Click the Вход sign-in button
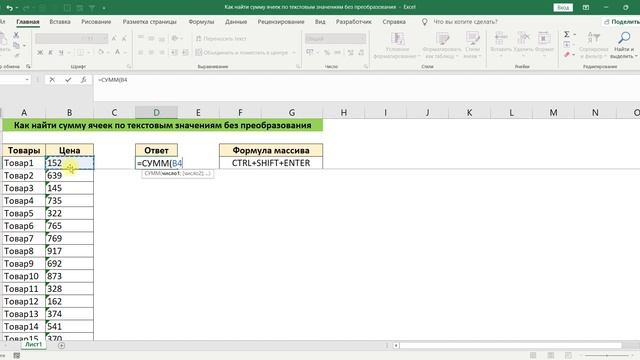Viewport: 640px width, 360px height. point(563,7)
